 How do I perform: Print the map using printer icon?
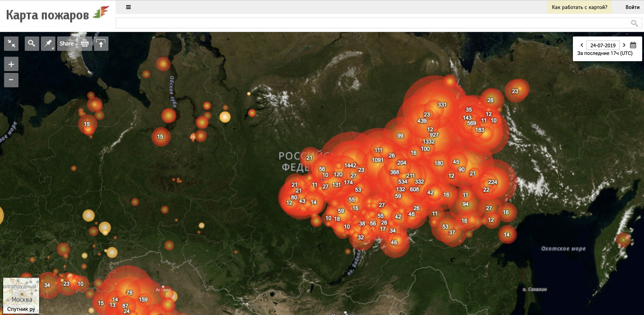(x=85, y=43)
